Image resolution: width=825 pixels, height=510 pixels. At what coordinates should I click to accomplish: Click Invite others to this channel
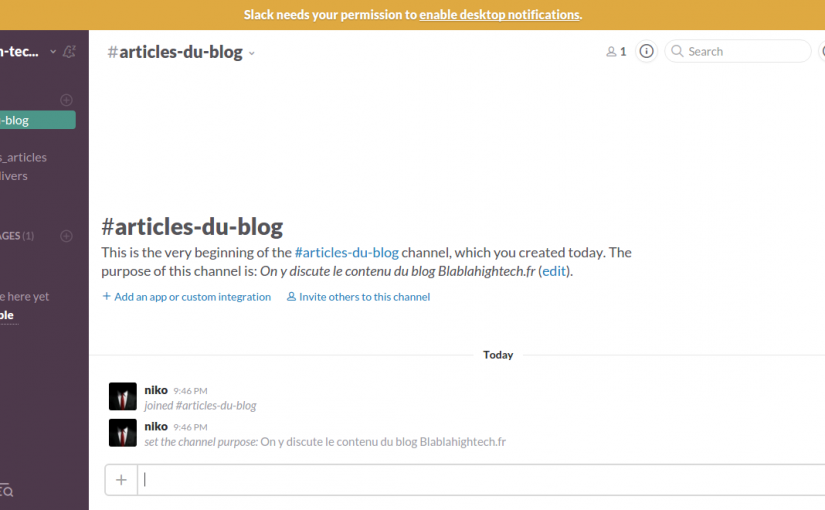pyautogui.click(x=358, y=297)
